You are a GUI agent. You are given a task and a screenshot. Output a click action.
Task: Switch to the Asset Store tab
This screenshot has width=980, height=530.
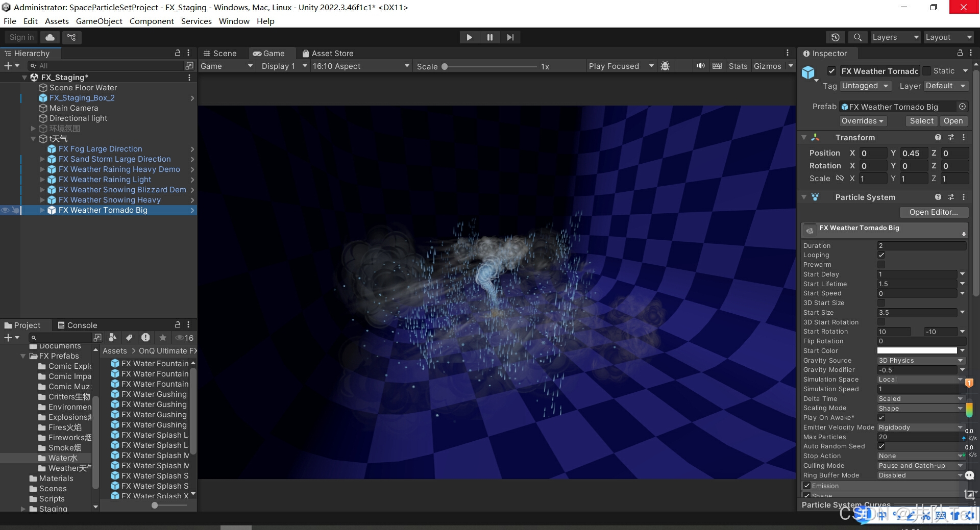[328, 53]
